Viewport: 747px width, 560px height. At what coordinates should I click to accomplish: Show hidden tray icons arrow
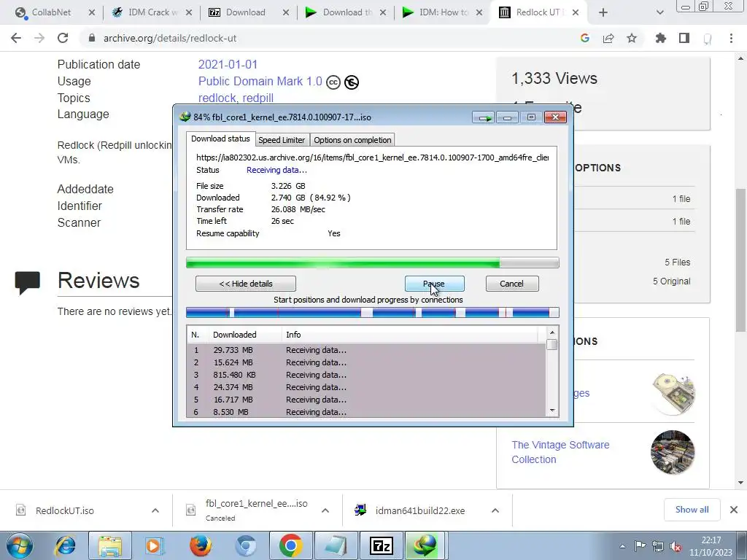tap(622, 547)
